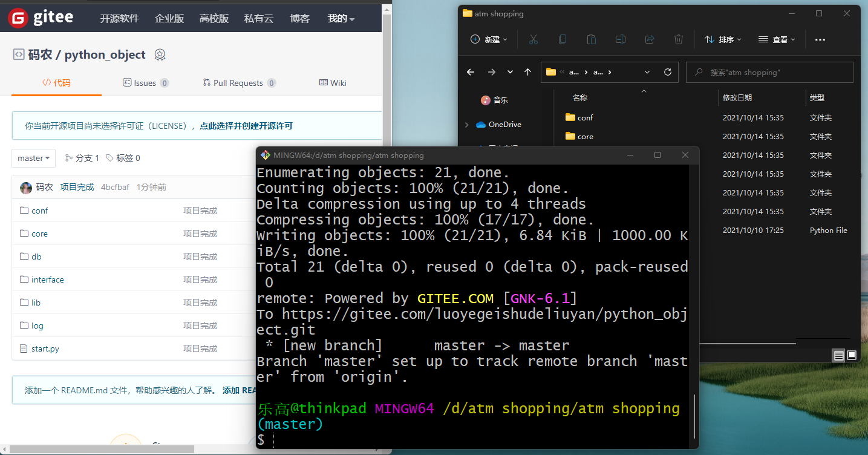Switch to the 代码 tab
The width and height of the screenshot is (868, 455).
[x=56, y=83]
